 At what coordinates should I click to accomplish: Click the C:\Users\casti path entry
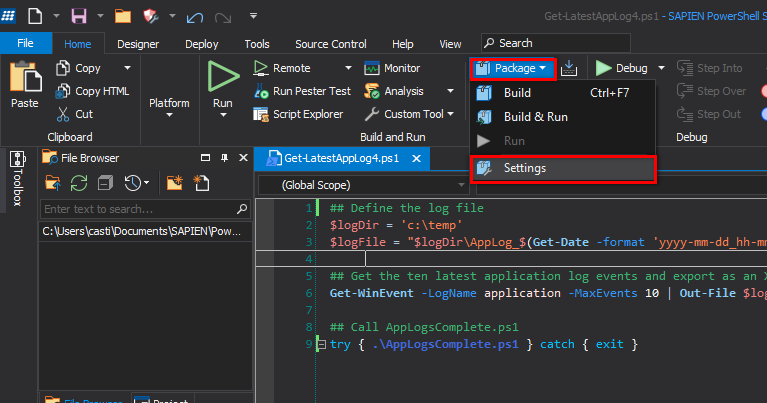click(145, 231)
